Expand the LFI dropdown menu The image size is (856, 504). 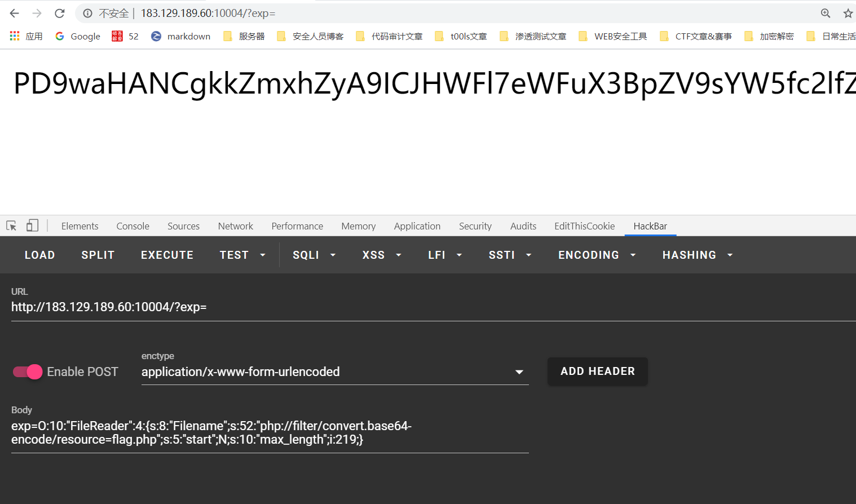pyautogui.click(x=445, y=255)
